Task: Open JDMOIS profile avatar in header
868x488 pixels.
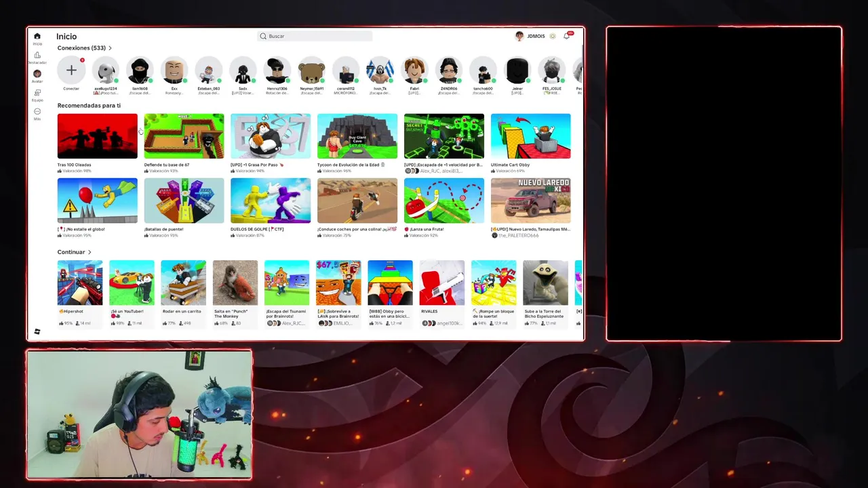Action: click(x=519, y=36)
